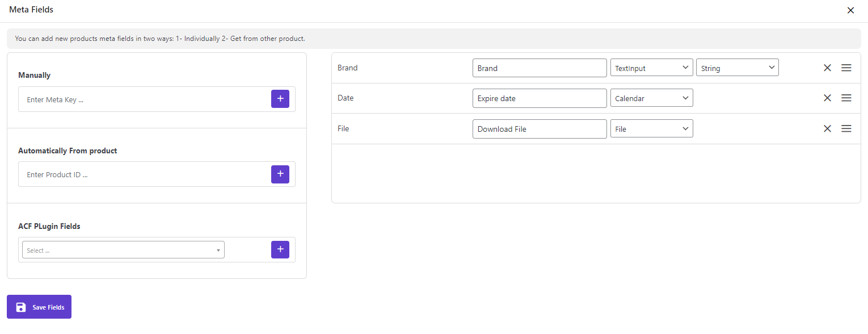Open the TextInput type dropdown for Brand
Screen dimensions: 868x334
point(651,68)
